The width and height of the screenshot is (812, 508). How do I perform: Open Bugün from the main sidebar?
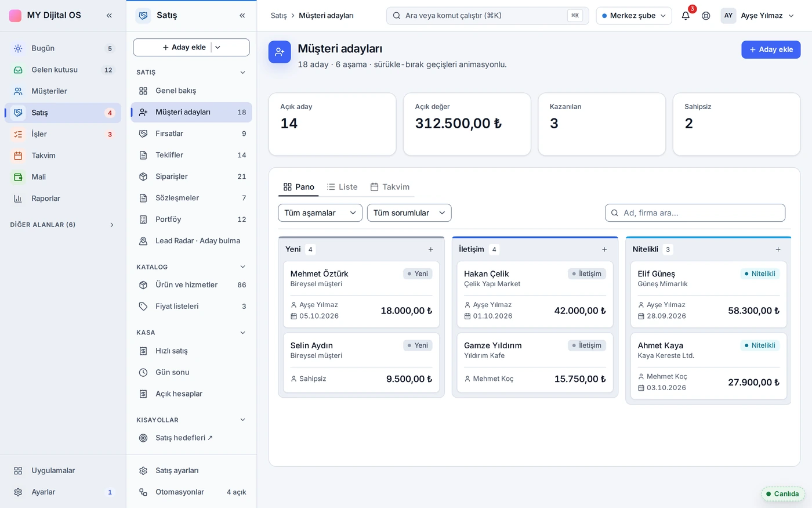point(63,48)
